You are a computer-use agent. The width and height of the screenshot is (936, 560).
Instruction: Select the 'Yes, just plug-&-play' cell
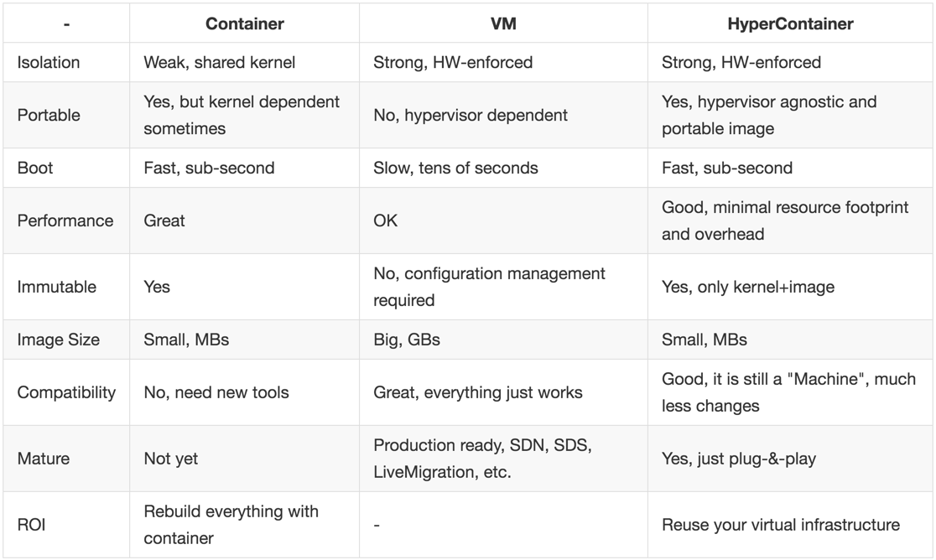tap(738, 459)
